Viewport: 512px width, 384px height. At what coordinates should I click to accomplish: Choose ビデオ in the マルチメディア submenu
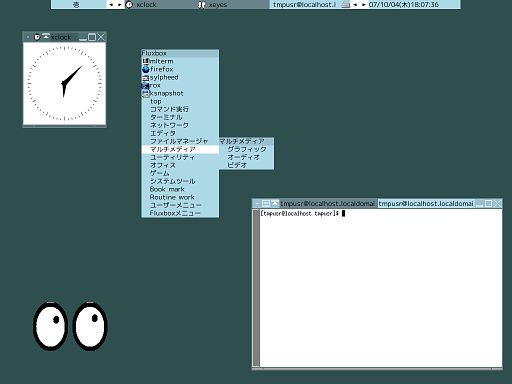246,165
